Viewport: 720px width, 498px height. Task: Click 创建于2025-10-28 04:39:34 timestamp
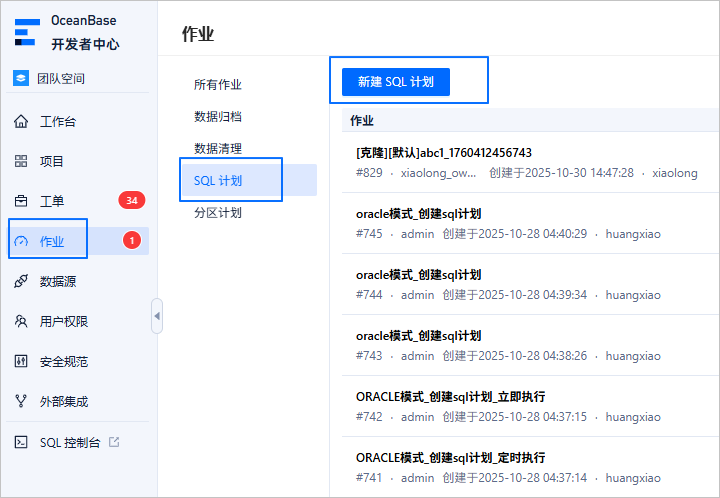click(x=515, y=295)
